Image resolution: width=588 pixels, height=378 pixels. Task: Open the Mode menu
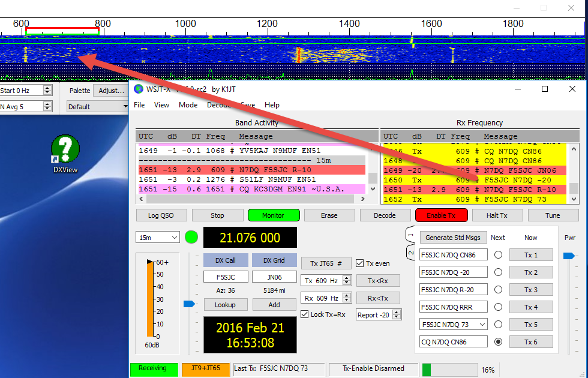pyautogui.click(x=188, y=105)
